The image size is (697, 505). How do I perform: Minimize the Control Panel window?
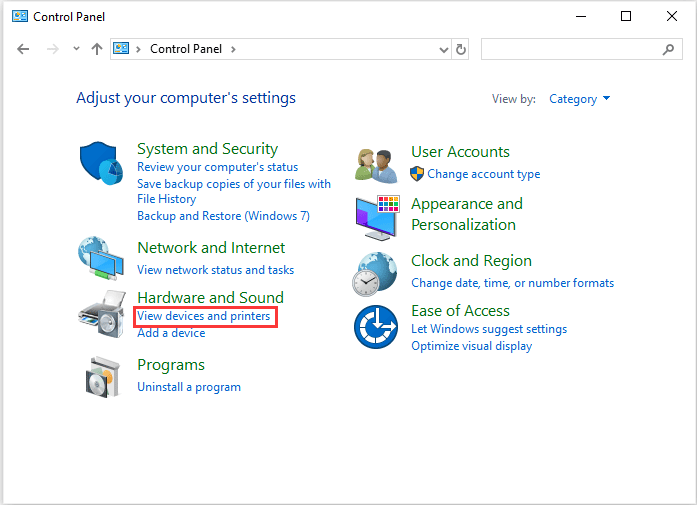pyautogui.click(x=581, y=16)
